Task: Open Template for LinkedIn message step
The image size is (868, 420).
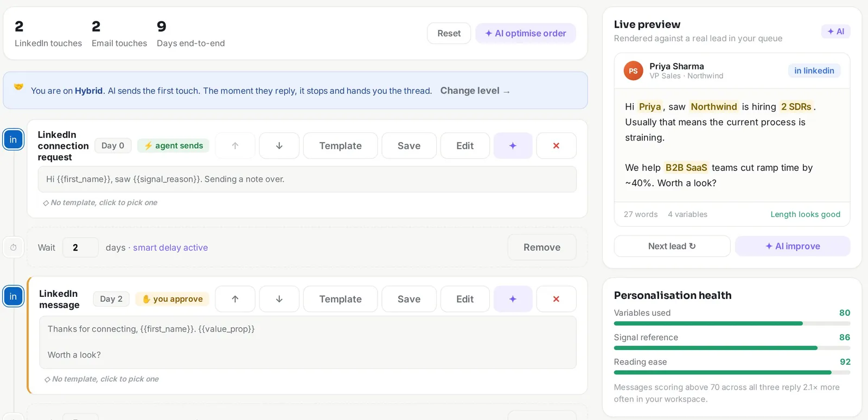Action: click(340, 299)
